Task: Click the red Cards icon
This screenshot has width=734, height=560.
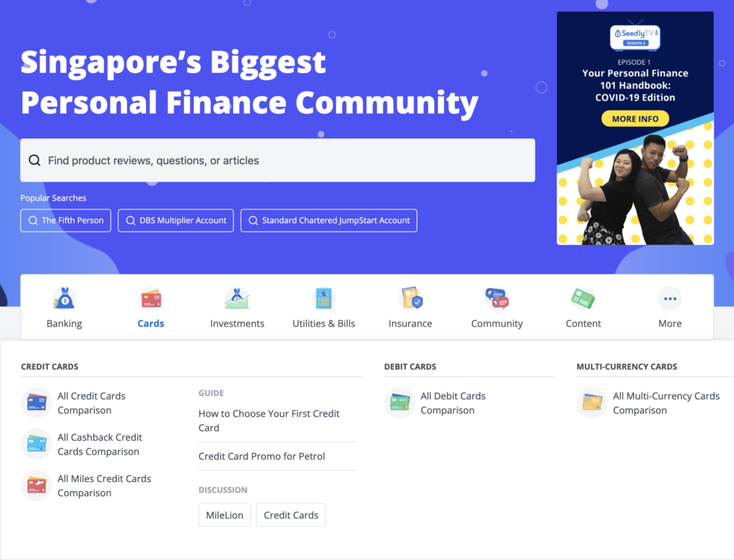Action: [x=151, y=298]
